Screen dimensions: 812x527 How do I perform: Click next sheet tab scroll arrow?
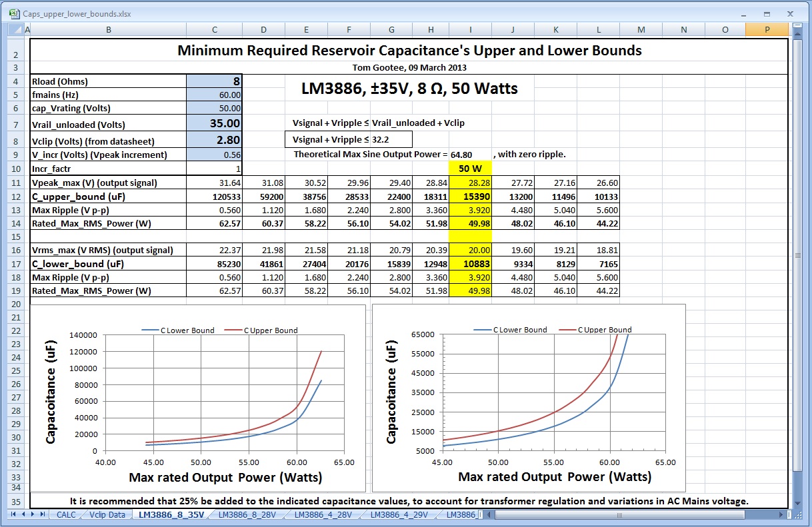click(33, 514)
